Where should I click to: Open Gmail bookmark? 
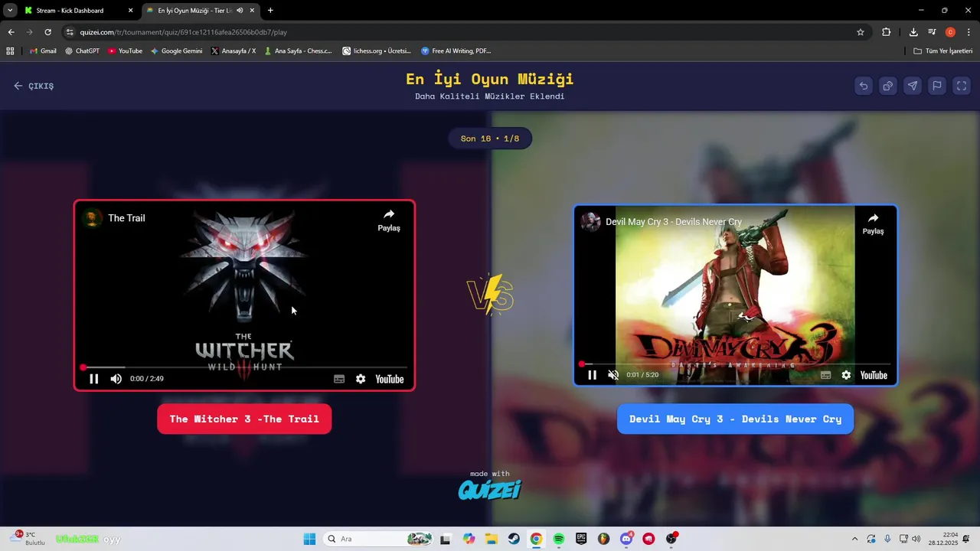tap(43, 51)
